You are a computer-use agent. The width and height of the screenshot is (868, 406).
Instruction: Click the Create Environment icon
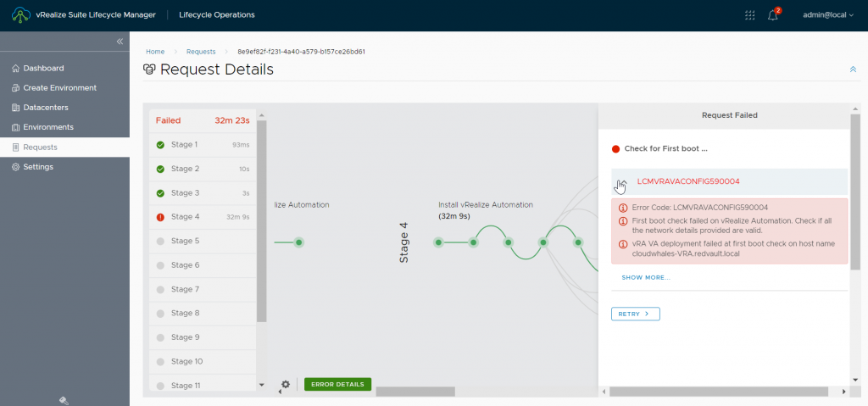pyautogui.click(x=15, y=87)
